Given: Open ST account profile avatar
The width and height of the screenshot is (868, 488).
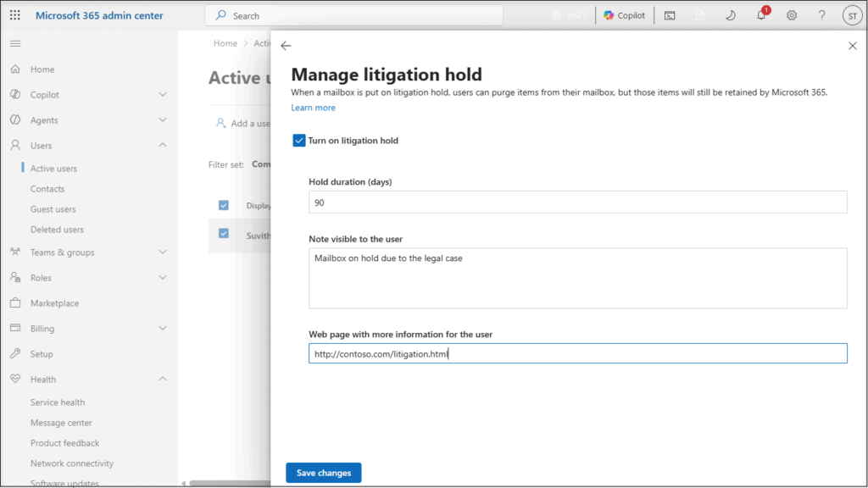Looking at the screenshot, I should (x=853, y=15).
